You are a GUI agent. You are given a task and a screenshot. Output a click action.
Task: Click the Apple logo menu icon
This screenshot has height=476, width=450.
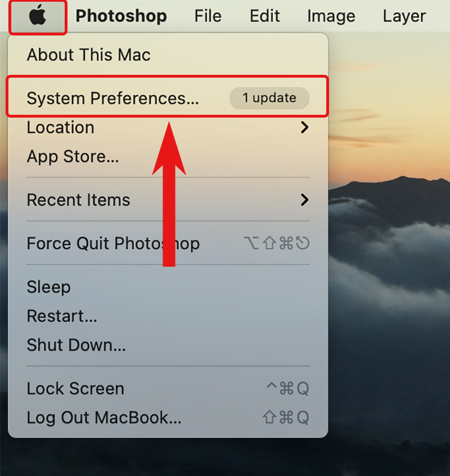[38, 16]
